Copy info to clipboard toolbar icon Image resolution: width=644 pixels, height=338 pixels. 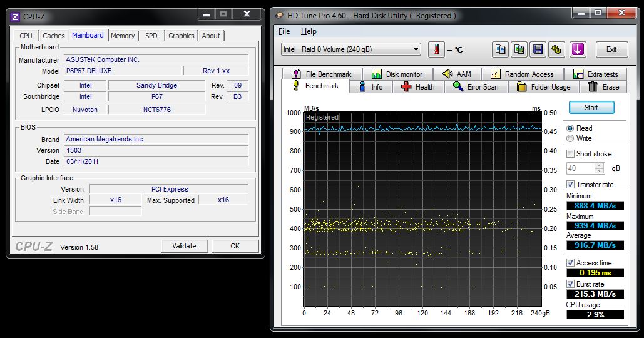click(x=500, y=49)
